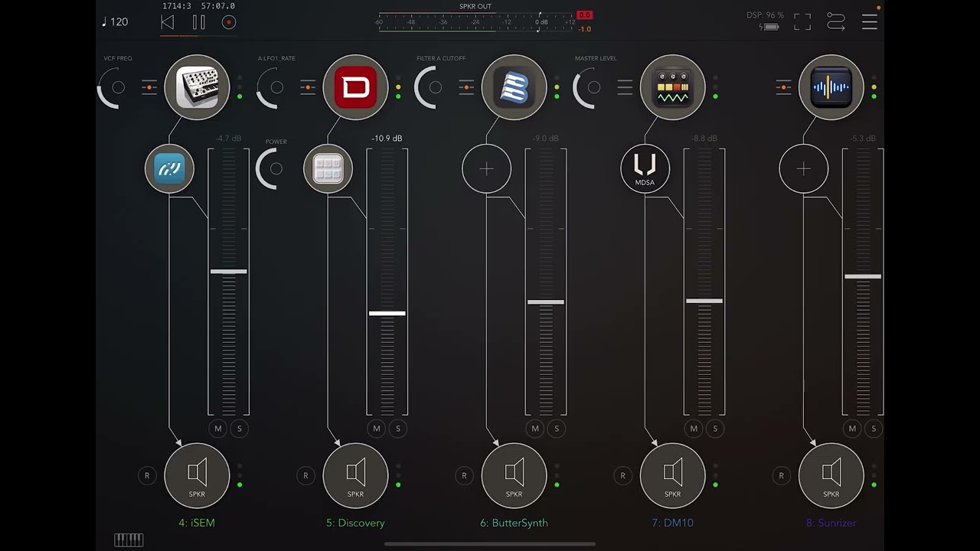Mute the Sunrizer channel
The height and width of the screenshot is (551, 980).
pyautogui.click(x=852, y=429)
